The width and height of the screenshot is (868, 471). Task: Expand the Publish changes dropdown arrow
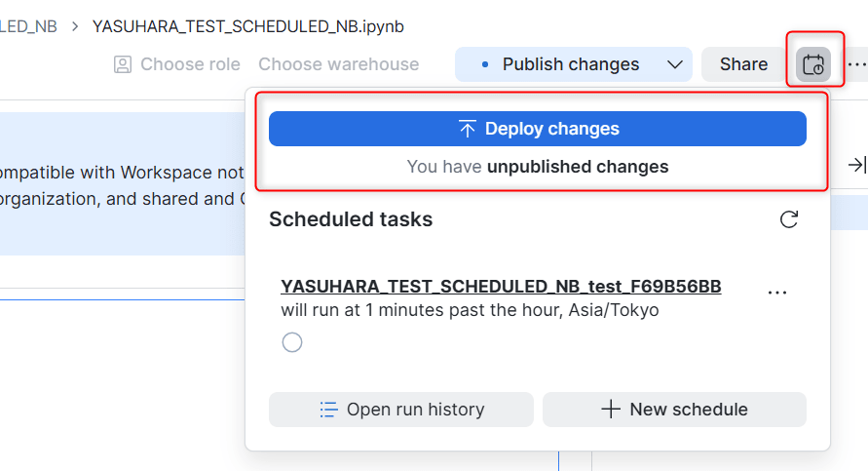pos(674,64)
